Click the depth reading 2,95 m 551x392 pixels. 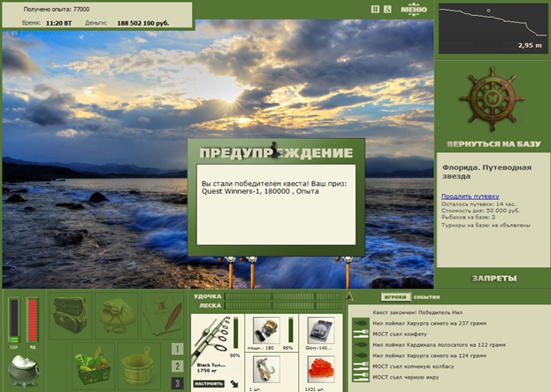(x=530, y=45)
